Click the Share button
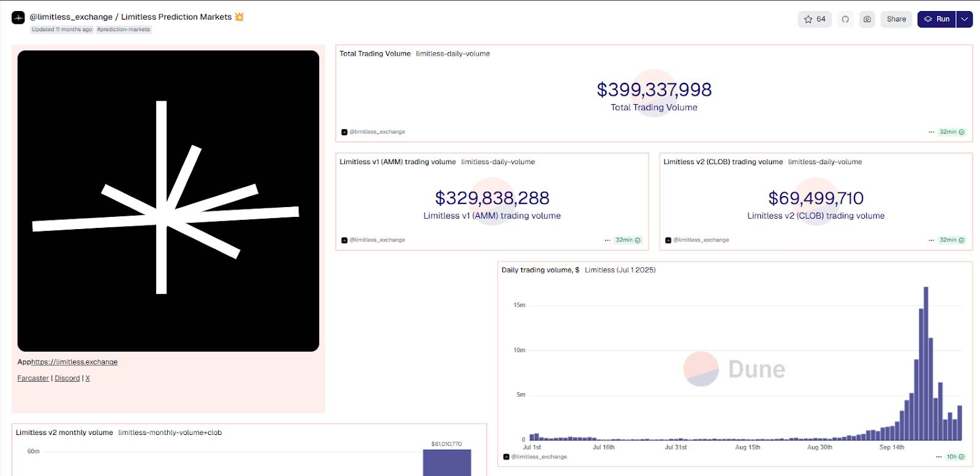Image resolution: width=980 pixels, height=476 pixels. coord(896,19)
